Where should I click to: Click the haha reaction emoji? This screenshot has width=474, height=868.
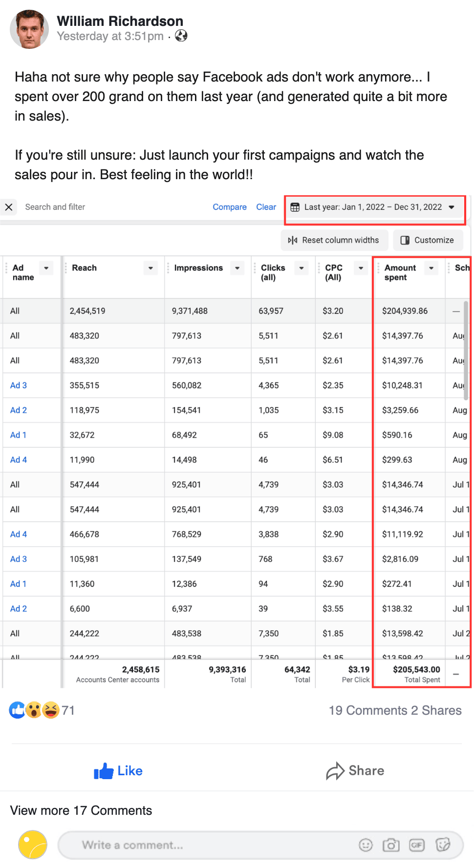[50, 710]
